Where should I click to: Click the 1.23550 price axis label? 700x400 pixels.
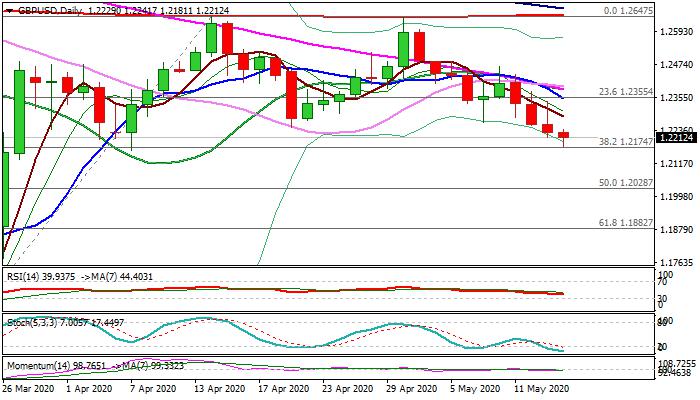coord(677,98)
